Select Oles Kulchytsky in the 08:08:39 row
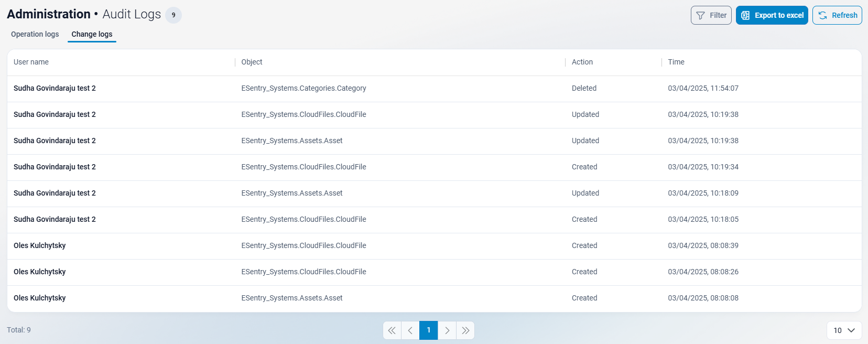Viewport: 868px width, 344px height. 40,245
